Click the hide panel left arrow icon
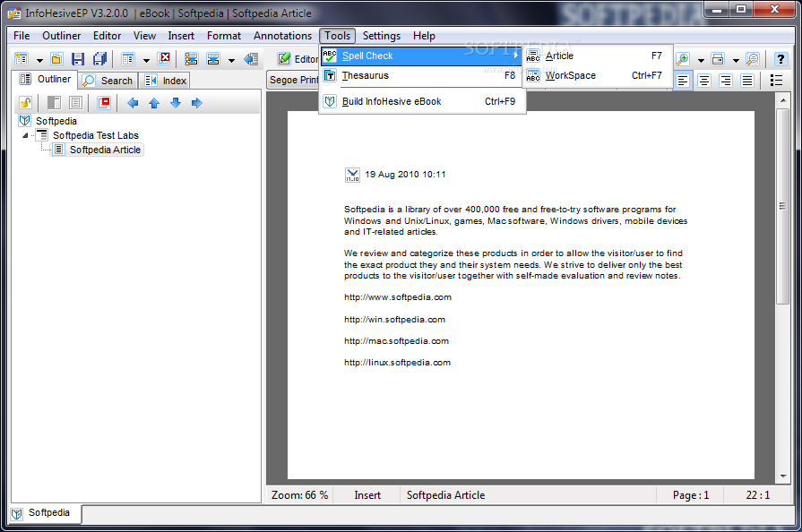 pos(251,59)
